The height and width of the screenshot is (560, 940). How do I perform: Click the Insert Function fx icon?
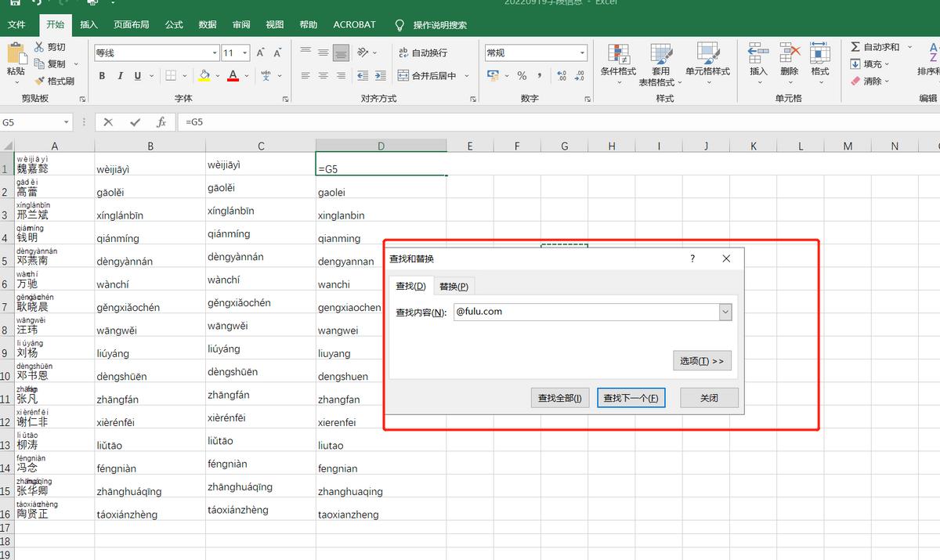click(x=161, y=122)
